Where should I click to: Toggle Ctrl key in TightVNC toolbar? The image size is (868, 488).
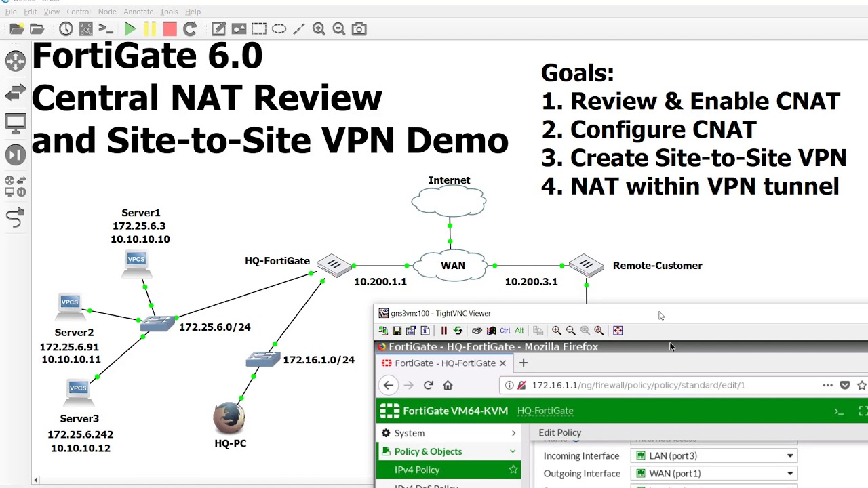(x=505, y=331)
